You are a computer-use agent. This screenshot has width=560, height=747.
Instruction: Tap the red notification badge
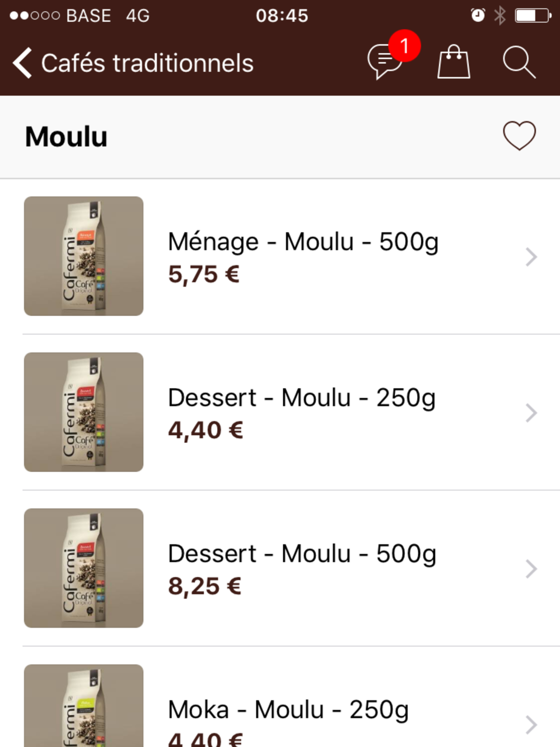click(x=404, y=46)
